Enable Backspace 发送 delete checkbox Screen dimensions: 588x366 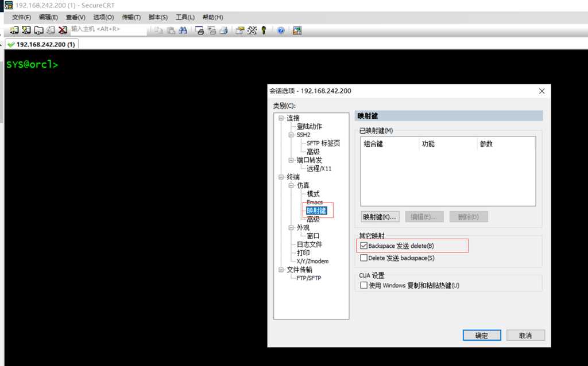(x=363, y=246)
